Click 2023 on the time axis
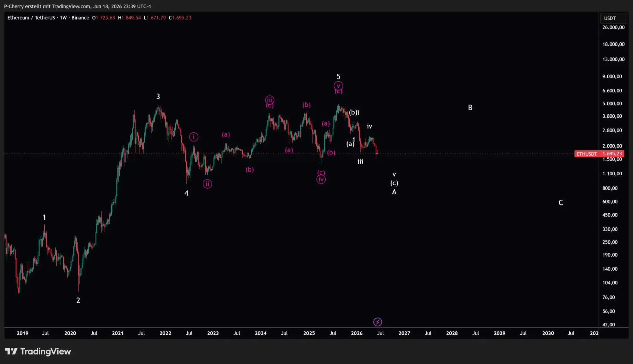The height and width of the screenshot is (364, 633). 213,333
